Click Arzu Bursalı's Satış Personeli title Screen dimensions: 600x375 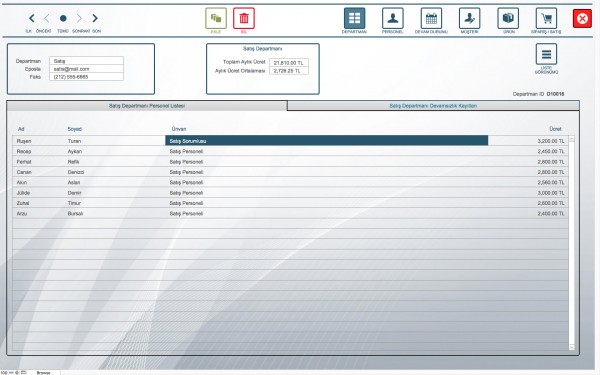point(186,214)
